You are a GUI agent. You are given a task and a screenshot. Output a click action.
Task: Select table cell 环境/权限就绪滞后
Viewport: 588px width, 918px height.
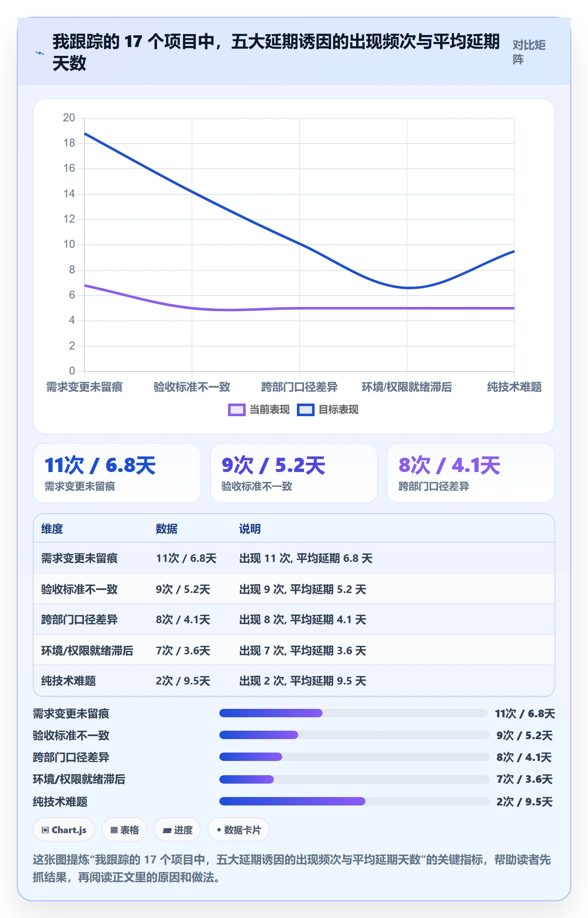[87, 651]
